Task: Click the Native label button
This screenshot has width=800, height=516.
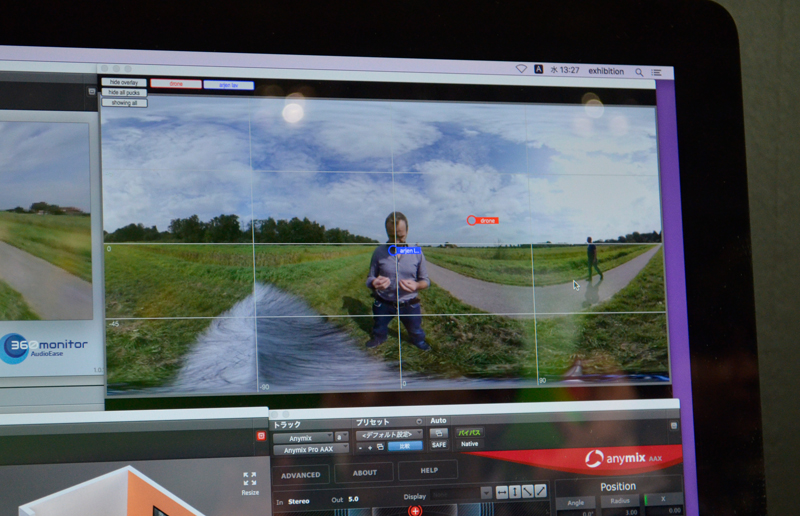Action: (469, 444)
